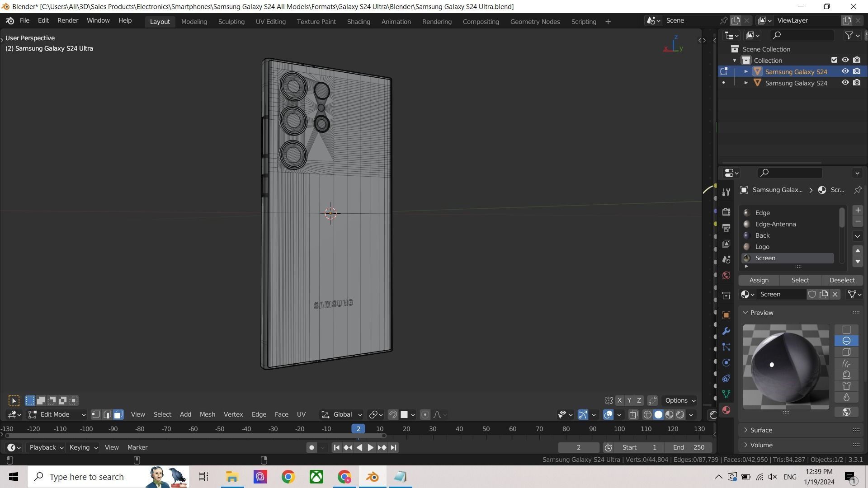
Task: Open material slot specials dropdown
Action: [x=858, y=236]
